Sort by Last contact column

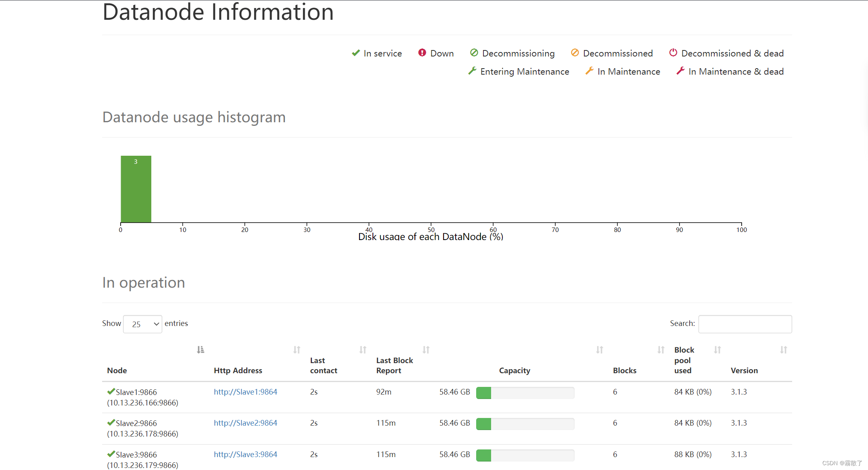pos(363,350)
